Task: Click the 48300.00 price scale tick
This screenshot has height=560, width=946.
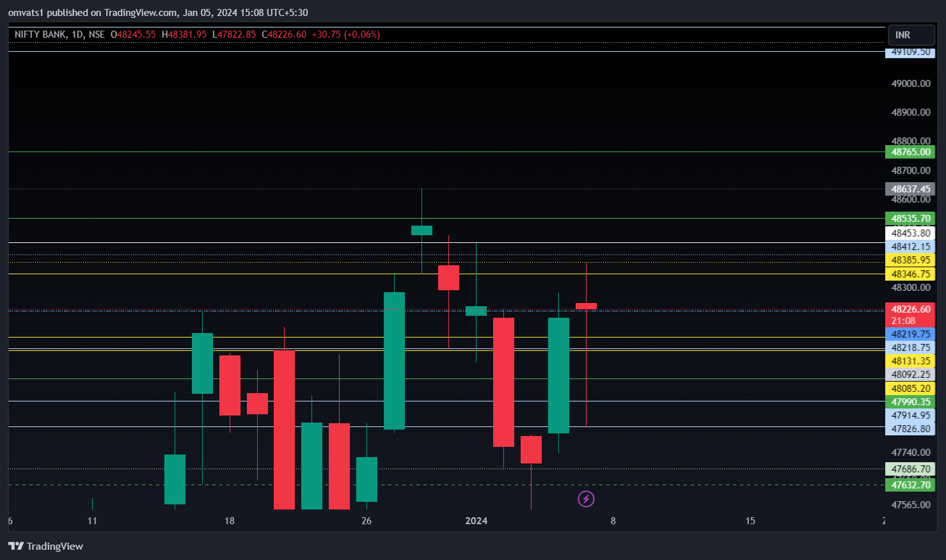Action: point(911,288)
